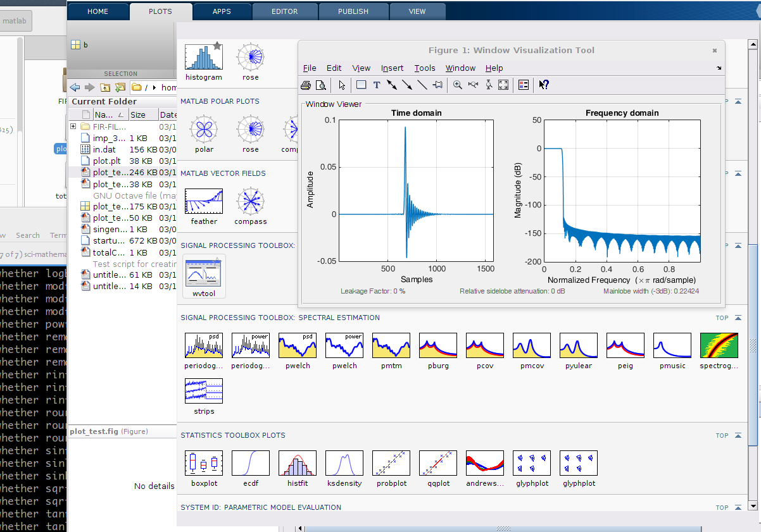Open the figure's Insert menu
761x532 pixels.
(x=392, y=68)
